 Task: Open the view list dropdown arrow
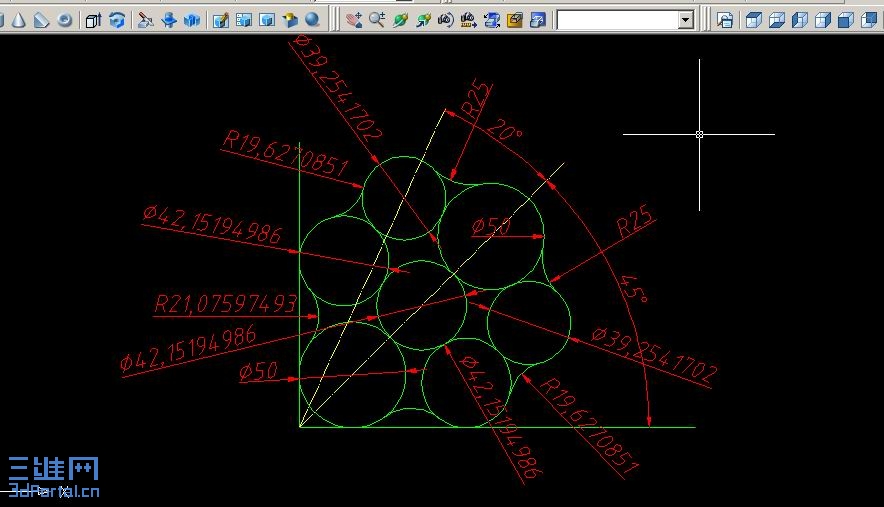[x=685, y=20]
